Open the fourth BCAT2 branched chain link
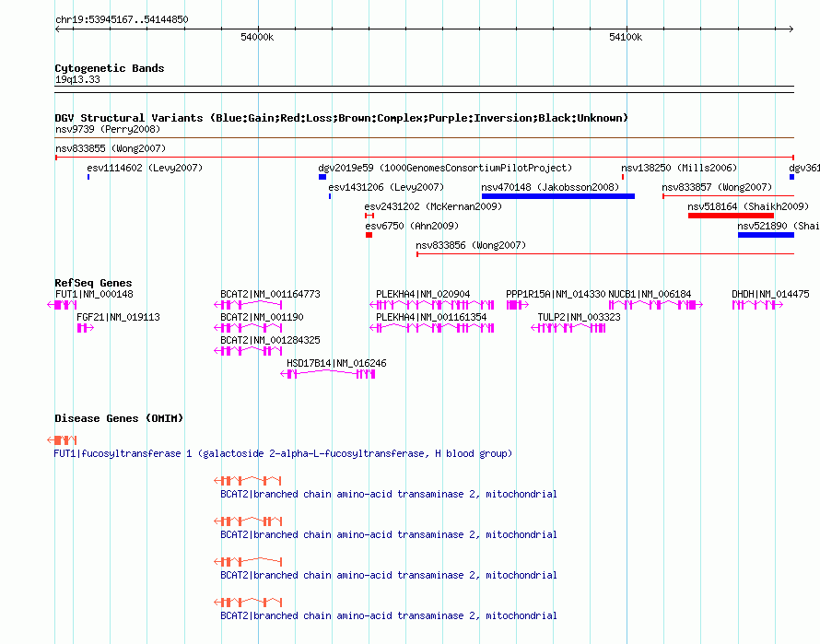820x644 pixels. tap(389, 615)
